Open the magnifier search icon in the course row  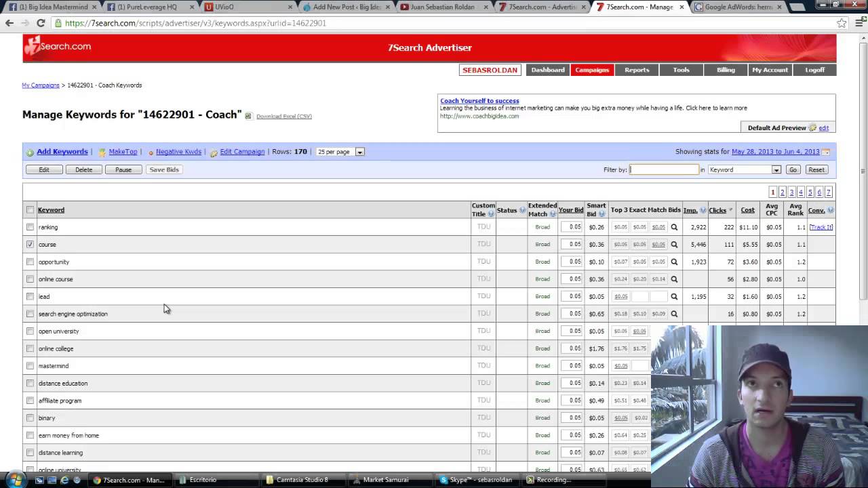click(674, 244)
